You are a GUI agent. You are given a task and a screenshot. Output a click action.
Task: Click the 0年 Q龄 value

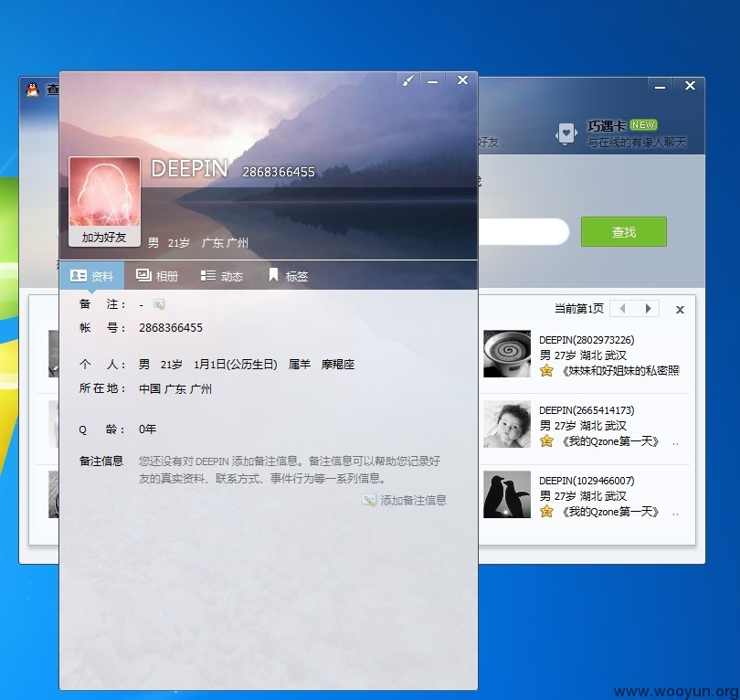[147, 430]
